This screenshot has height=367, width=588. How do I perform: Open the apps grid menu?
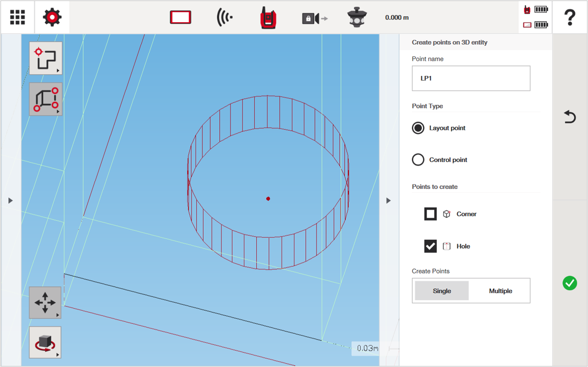tap(17, 16)
